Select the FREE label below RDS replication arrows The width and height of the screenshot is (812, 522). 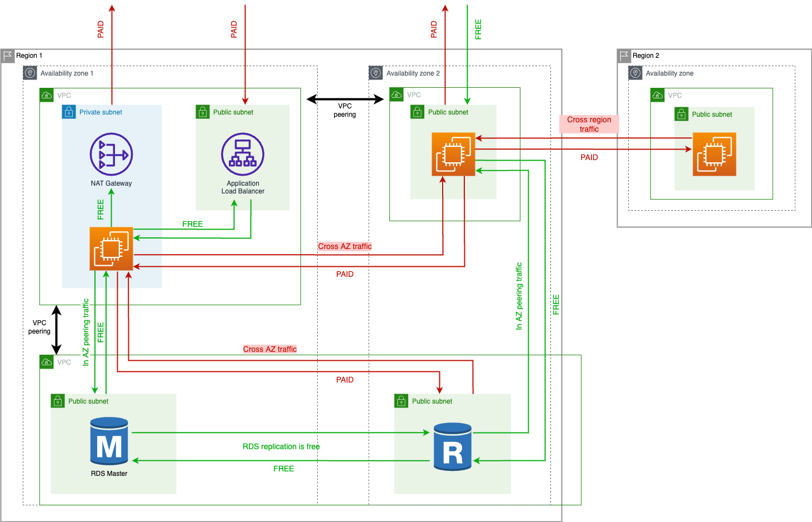(x=284, y=469)
